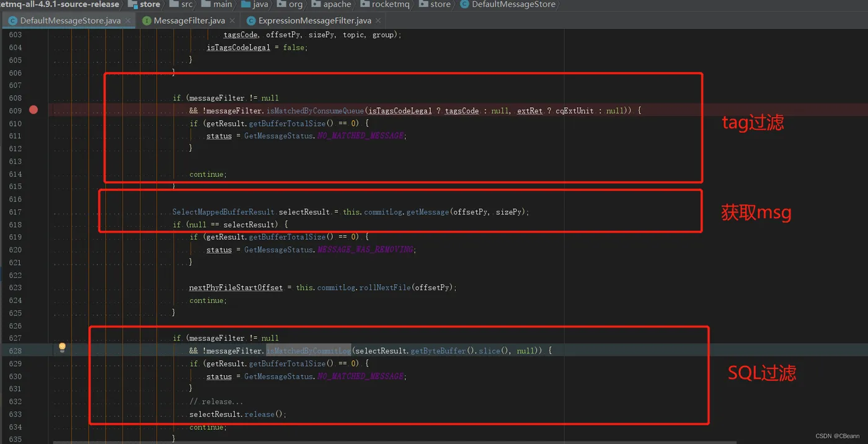Click isMatchedByConsumeQueue method call
The image size is (868, 444).
(315, 110)
